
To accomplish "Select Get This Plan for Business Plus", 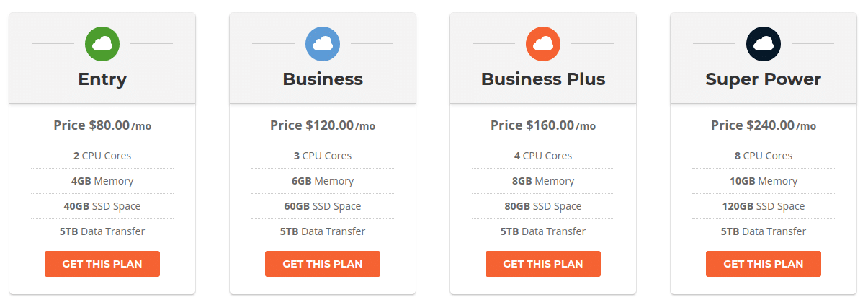I will tap(543, 264).
